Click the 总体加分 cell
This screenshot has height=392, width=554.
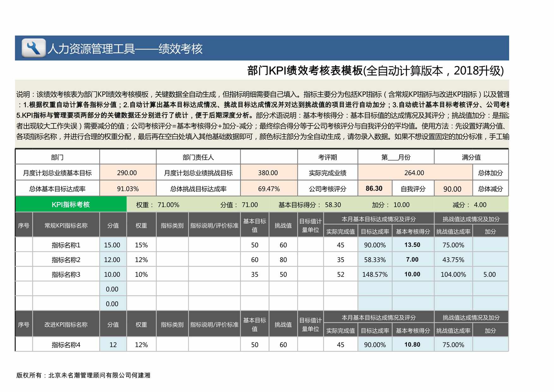click(x=491, y=173)
